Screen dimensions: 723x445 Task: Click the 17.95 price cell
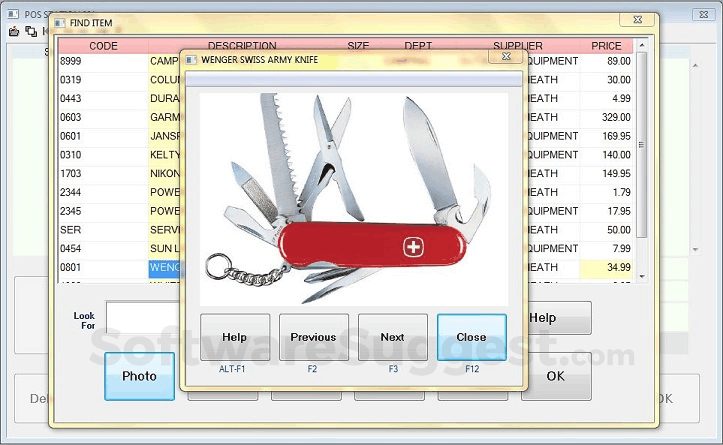(606, 211)
